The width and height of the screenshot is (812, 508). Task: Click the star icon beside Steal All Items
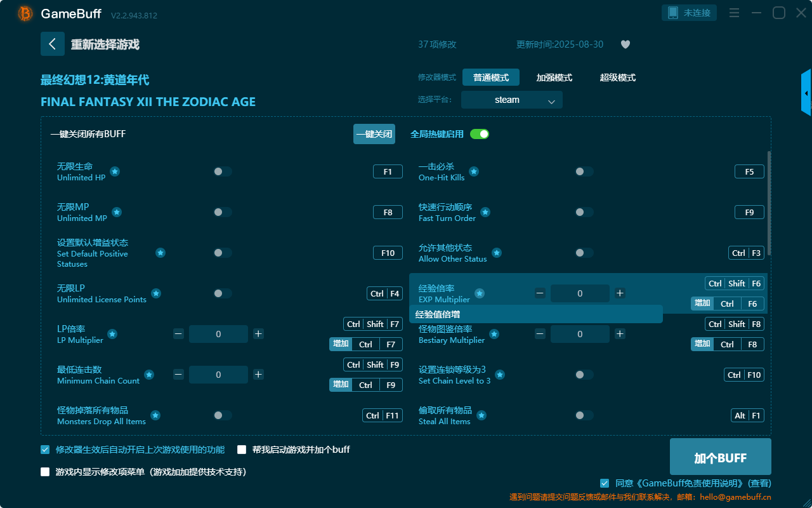pos(481,415)
